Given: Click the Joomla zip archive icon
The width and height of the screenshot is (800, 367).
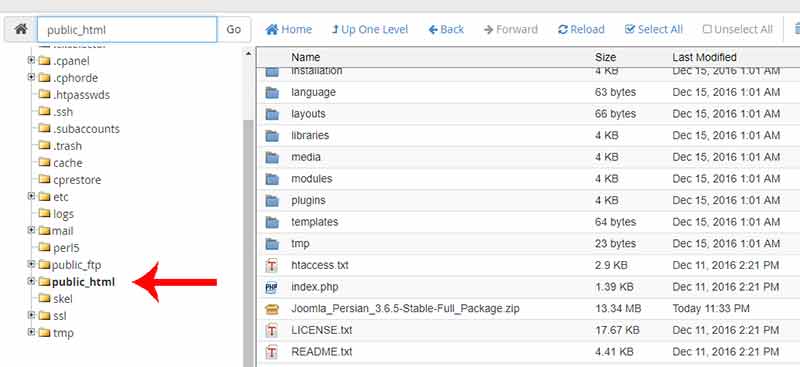Looking at the screenshot, I should point(272,309).
